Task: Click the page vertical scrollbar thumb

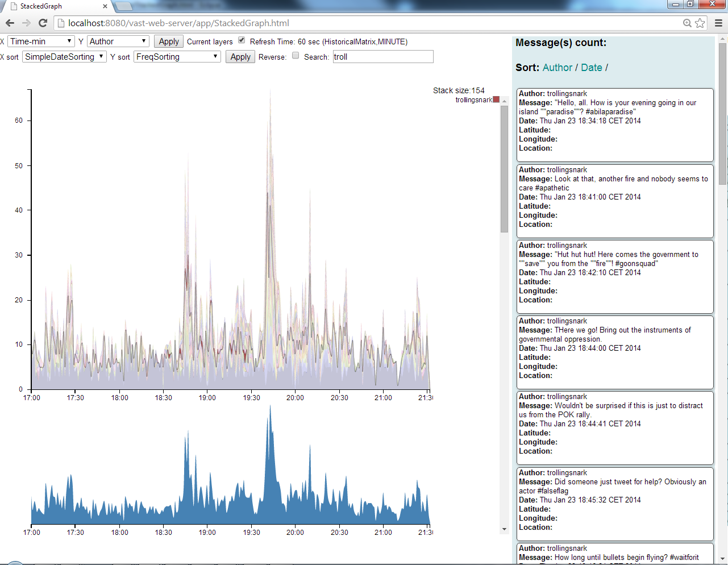Action: click(723, 114)
